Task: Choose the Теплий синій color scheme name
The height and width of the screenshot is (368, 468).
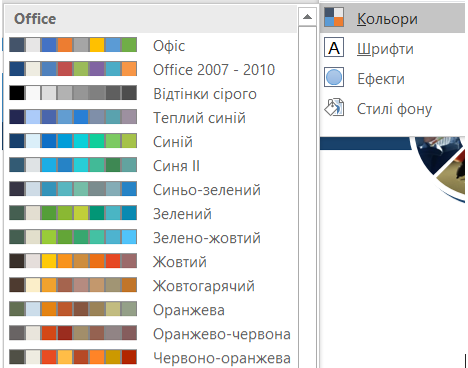Action: pos(199,118)
